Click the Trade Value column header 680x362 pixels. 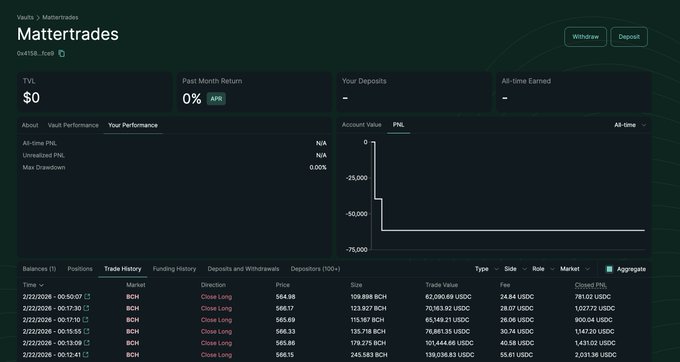point(441,285)
